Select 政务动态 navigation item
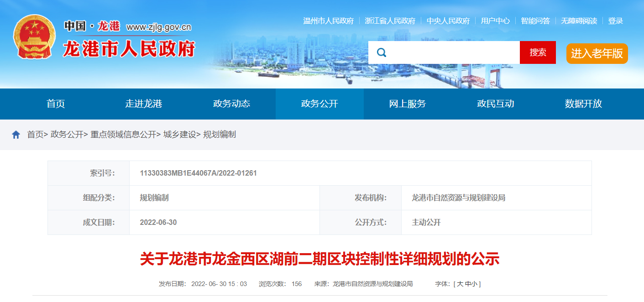644x302 pixels. 232,104
